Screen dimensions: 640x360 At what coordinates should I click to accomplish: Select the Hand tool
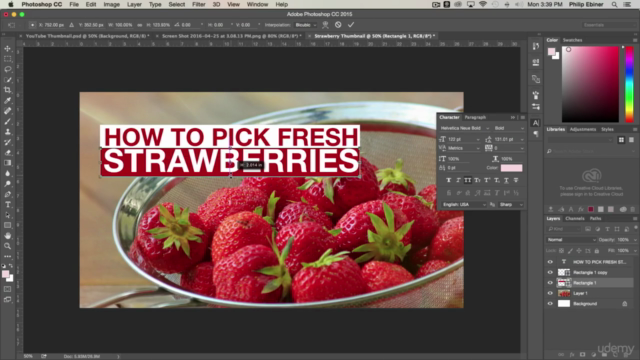[7, 236]
